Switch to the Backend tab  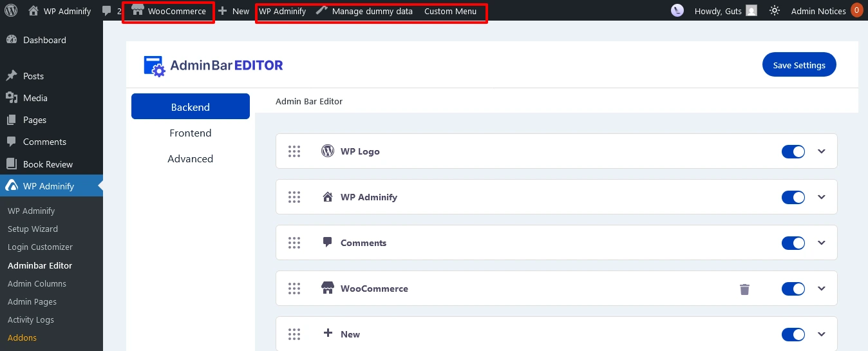(x=191, y=106)
